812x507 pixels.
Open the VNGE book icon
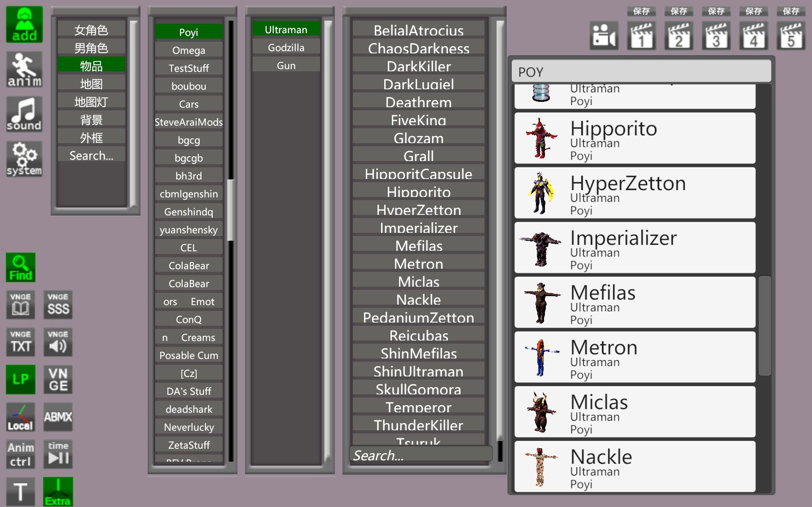pyautogui.click(x=21, y=305)
